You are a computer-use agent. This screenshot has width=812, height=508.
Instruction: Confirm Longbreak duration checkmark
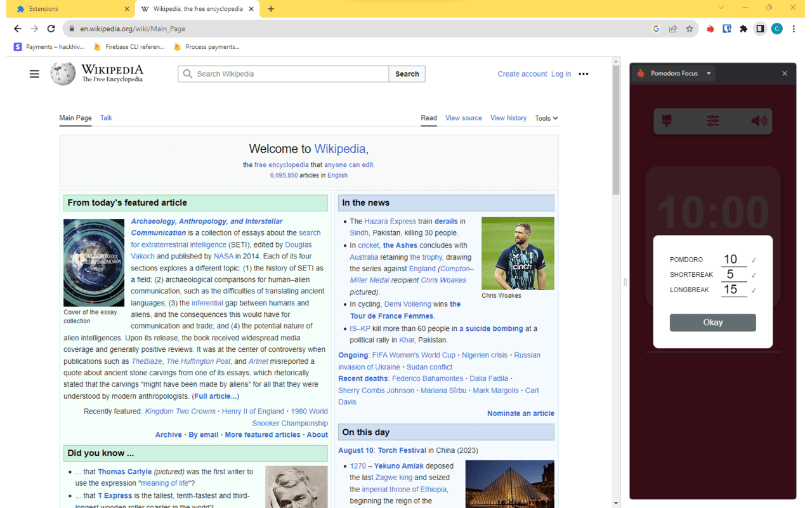click(x=754, y=290)
